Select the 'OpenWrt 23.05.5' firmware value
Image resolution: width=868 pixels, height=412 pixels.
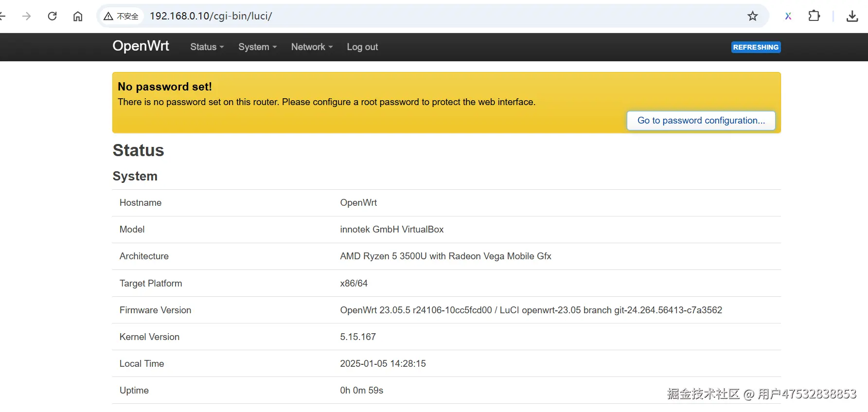[x=531, y=310]
